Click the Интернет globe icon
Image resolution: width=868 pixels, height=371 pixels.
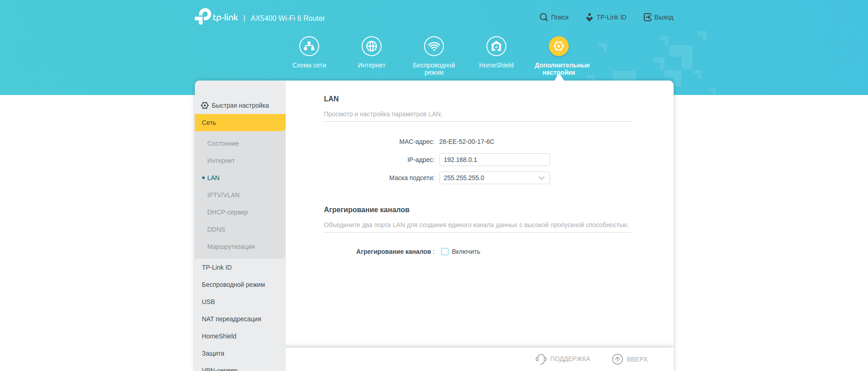372,46
